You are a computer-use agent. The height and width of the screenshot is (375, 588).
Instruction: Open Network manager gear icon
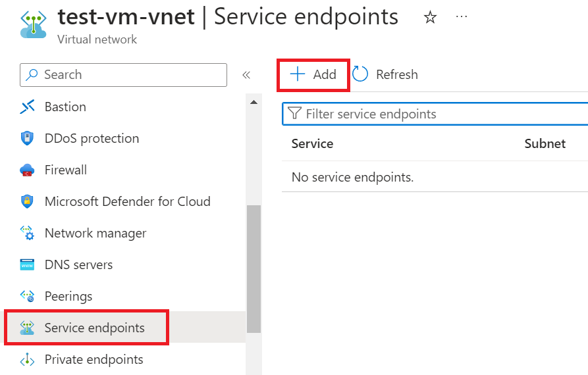pyautogui.click(x=27, y=233)
